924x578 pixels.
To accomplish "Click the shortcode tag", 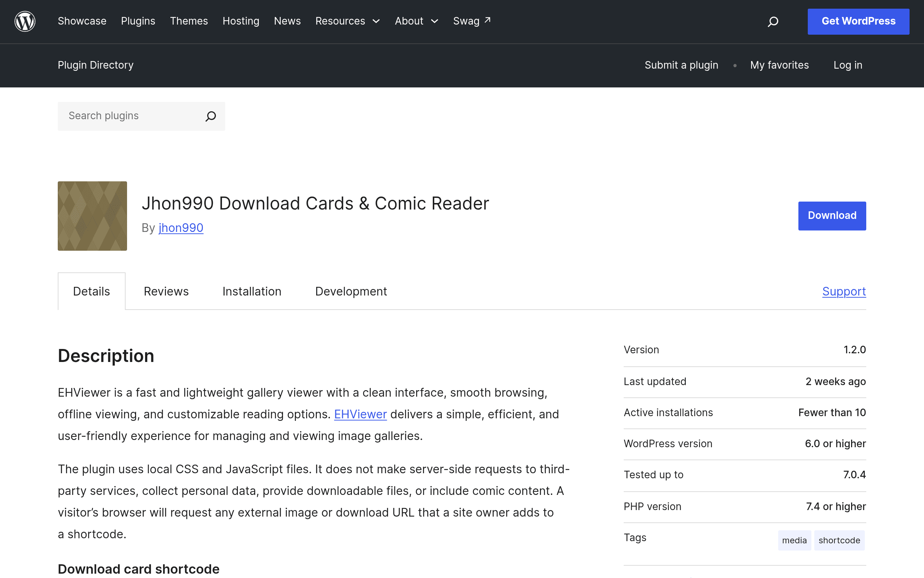I will point(839,540).
